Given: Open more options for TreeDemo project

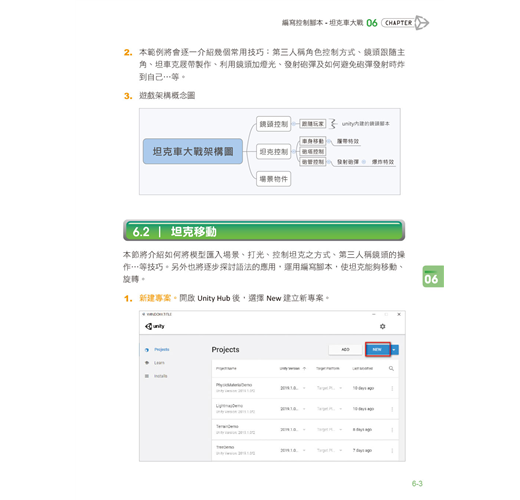Looking at the screenshot, I should [x=392, y=450].
